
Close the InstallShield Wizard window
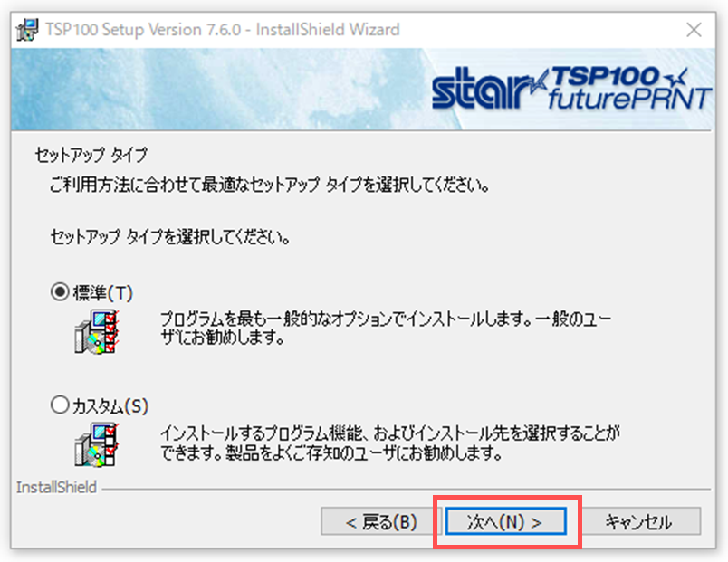click(694, 30)
